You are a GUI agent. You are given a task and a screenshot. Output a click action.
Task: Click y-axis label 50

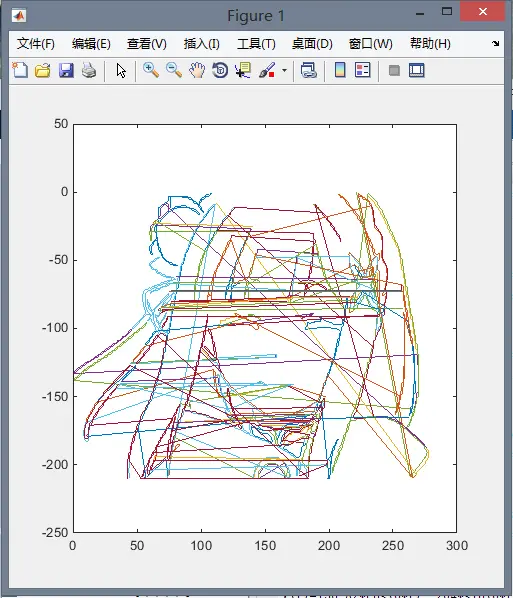(x=61, y=124)
